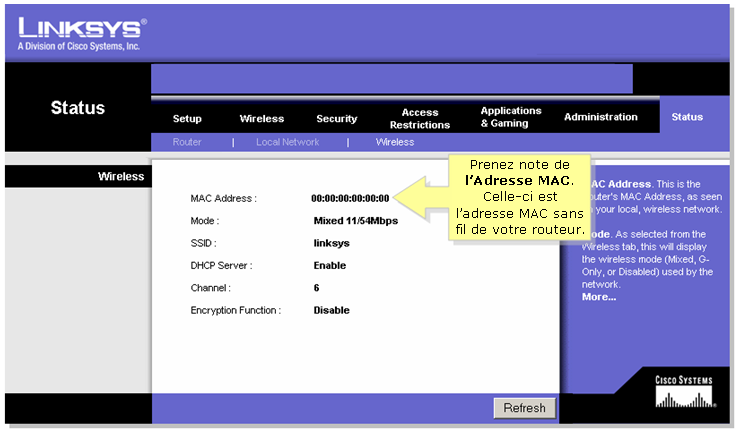The width and height of the screenshot is (736, 432).
Task: Click the MAC address value 00:00:00:00:00:00
Action: (x=350, y=198)
